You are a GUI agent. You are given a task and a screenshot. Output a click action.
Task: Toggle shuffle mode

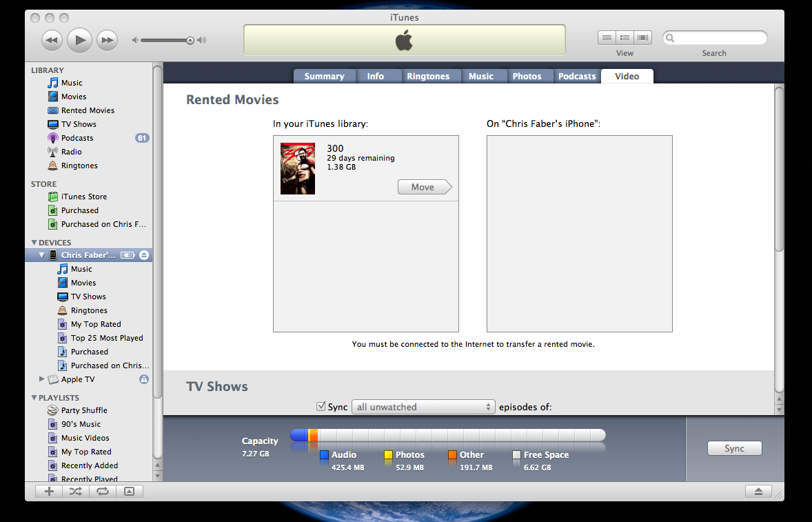click(76, 492)
